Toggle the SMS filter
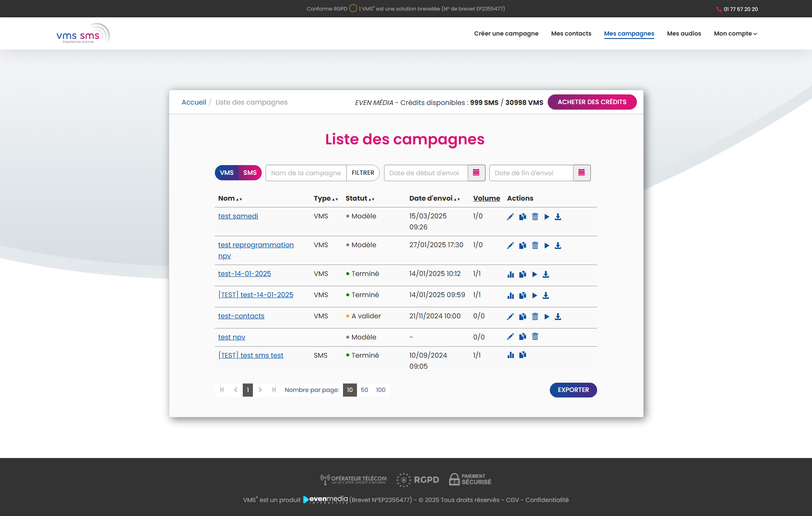Viewport: 812px width, 516px height. tap(250, 173)
